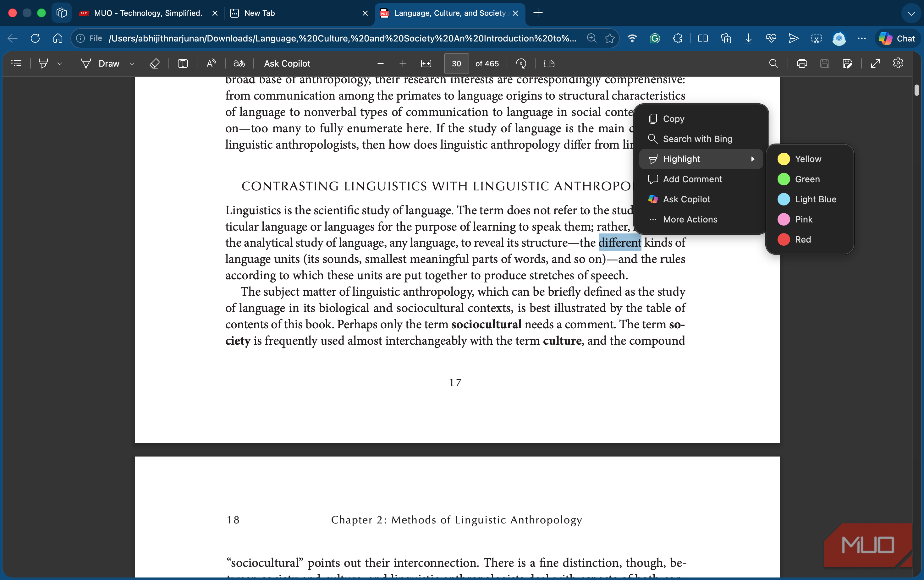Screen dimensions: 924x580
Task: Activate the Draw tool
Action: click(x=101, y=63)
